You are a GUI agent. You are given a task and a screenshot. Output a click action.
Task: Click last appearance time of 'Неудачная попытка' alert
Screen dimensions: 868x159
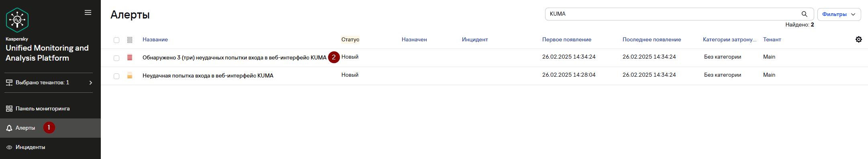tap(649, 75)
